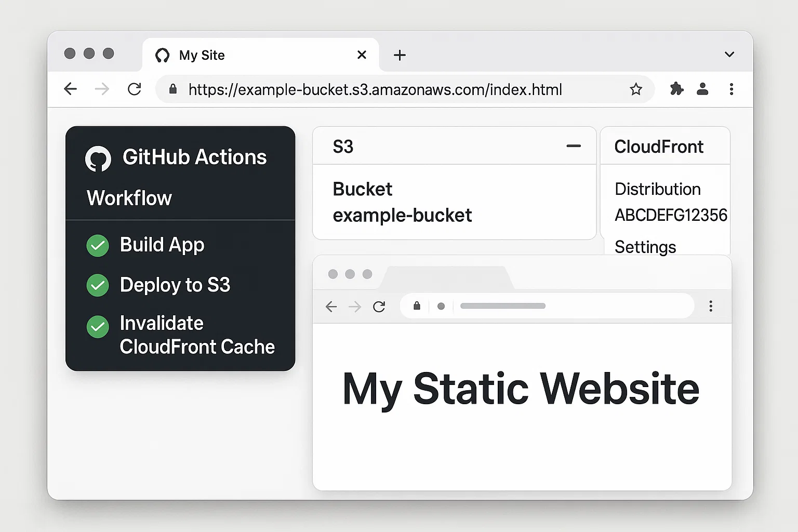The width and height of the screenshot is (798, 532).
Task: Open a new tab with the plus button
Action: [x=400, y=55]
